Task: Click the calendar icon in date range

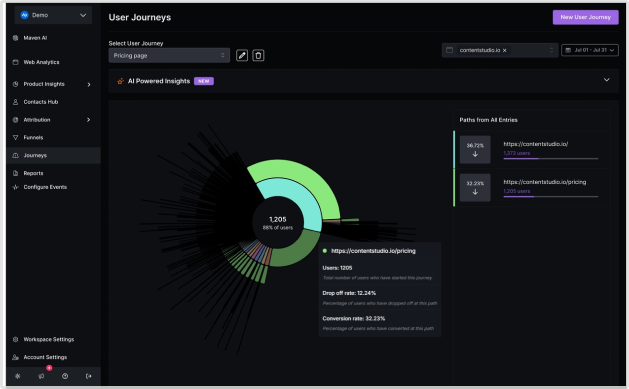Action: click(568, 50)
